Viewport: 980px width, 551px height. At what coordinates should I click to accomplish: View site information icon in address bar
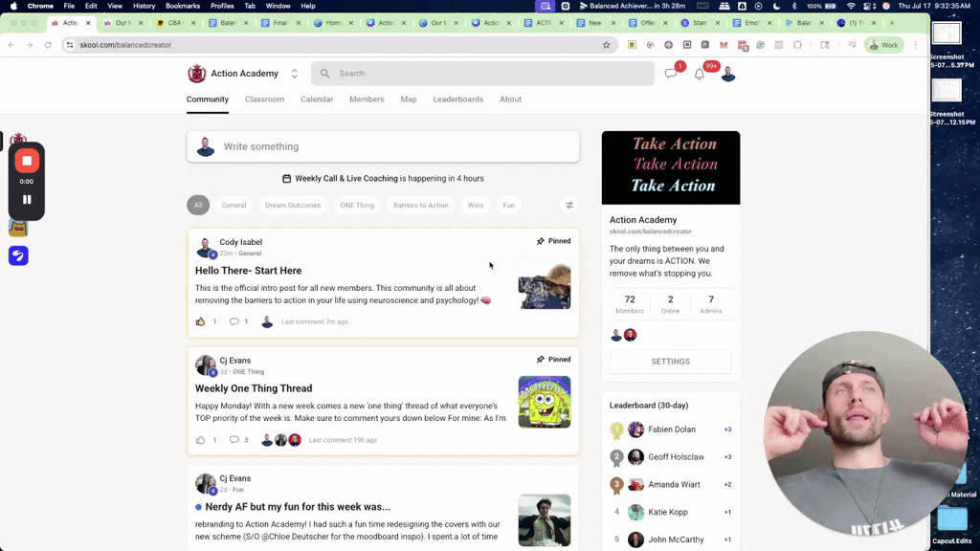70,45
